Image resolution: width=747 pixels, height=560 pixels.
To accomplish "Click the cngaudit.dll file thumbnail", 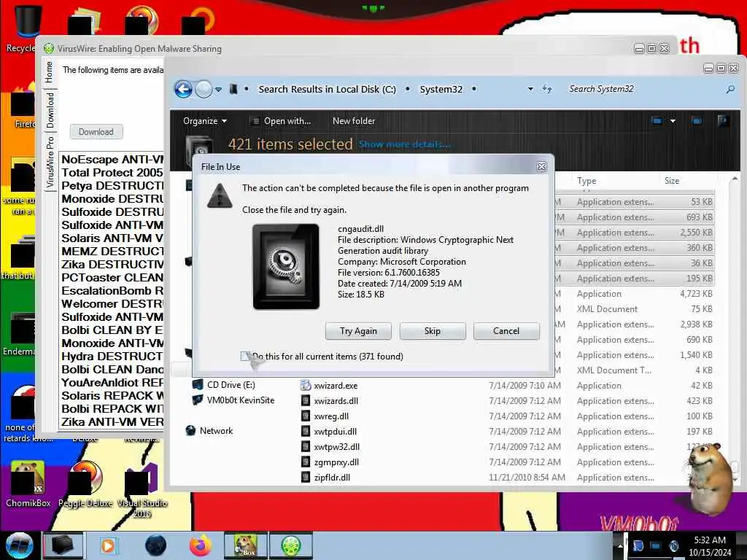I will pyautogui.click(x=286, y=267).
